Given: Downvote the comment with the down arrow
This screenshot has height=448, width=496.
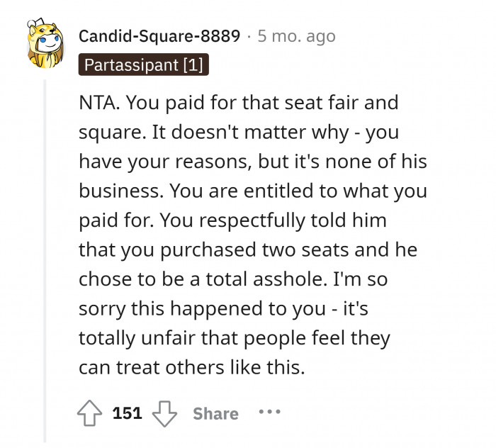Looking at the screenshot, I should (x=164, y=413).
